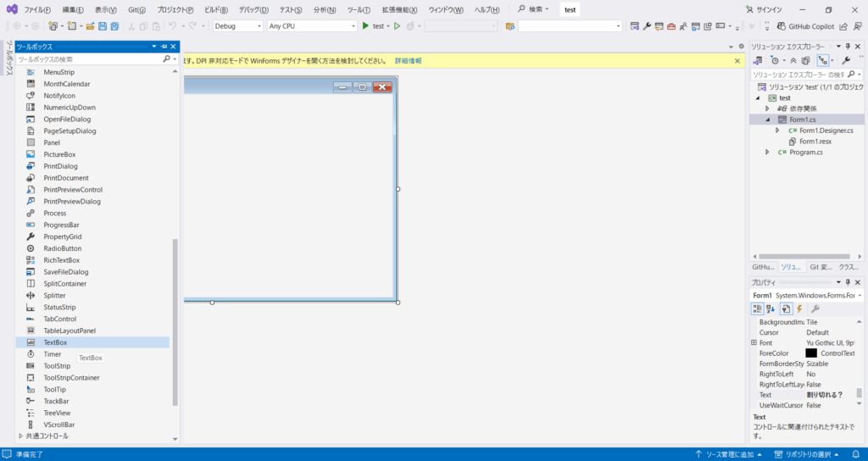
Task: Toggle categorized view in the Properties panel
Action: pyautogui.click(x=757, y=308)
